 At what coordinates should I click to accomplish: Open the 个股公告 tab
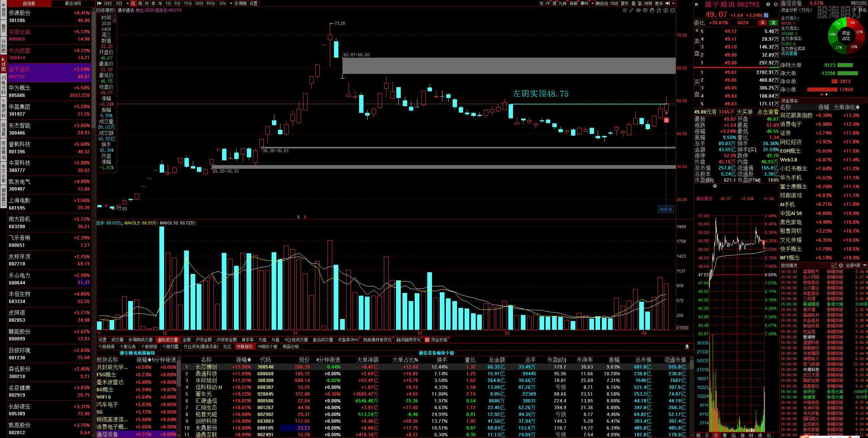127,346
